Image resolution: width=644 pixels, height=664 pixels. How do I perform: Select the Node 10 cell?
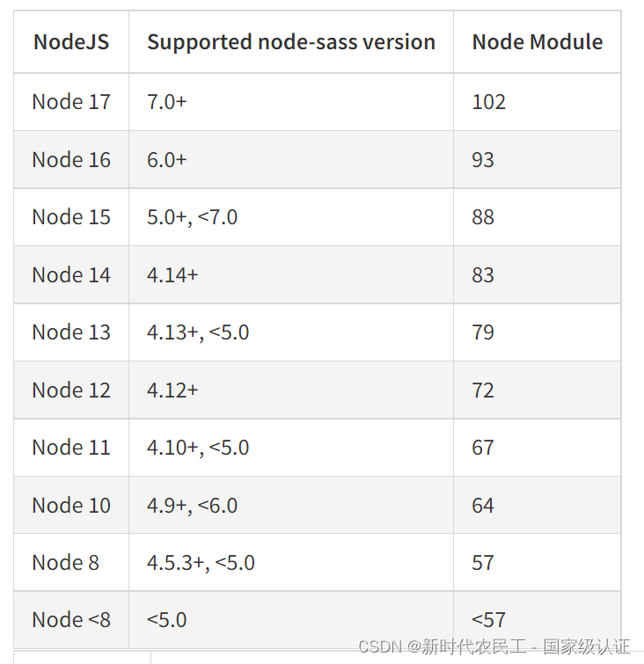coord(71,505)
